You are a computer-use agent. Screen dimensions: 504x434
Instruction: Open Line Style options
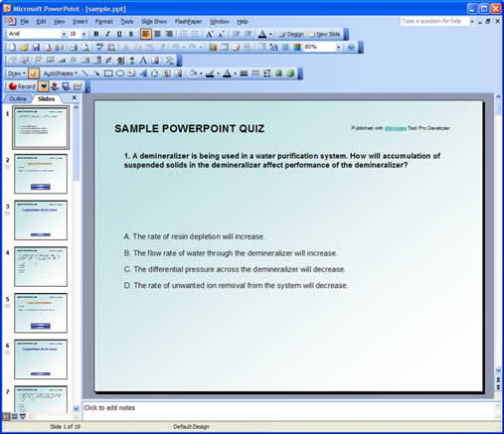click(244, 73)
